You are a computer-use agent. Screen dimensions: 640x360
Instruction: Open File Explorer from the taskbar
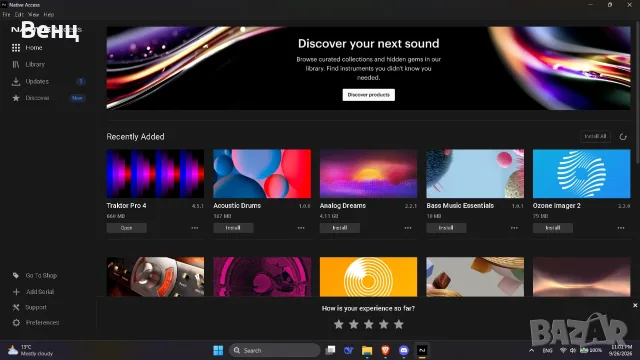click(367, 351)
